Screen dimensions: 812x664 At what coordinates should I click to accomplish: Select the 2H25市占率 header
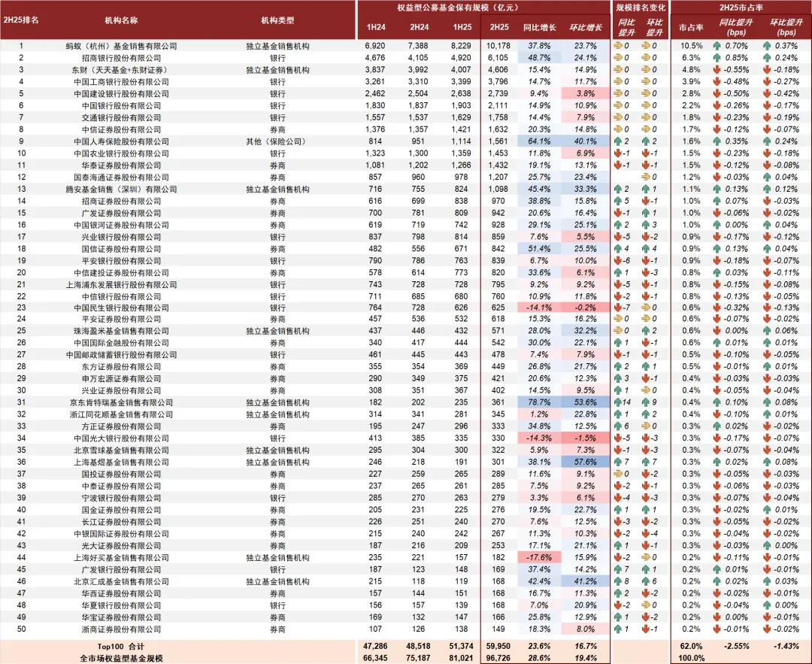click(x=741, y=8)
